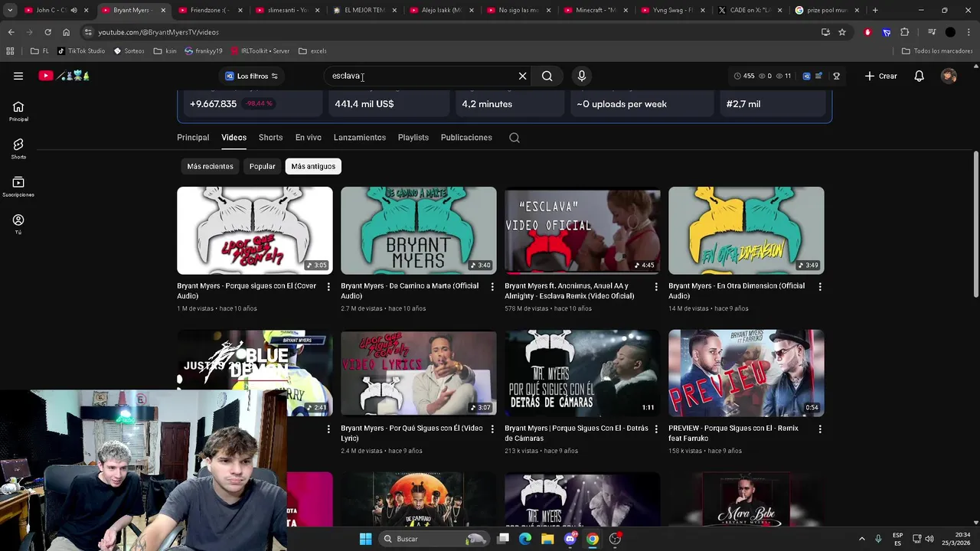Open Microsoft Edge from taskbar
Screen dimensions: 980x551
coord(524,539)
